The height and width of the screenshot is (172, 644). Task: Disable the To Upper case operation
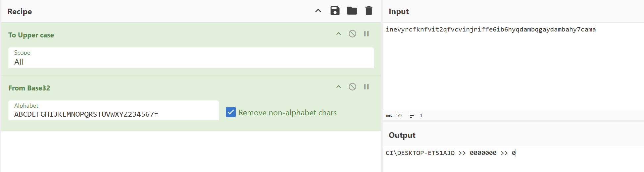pyautogui.click(x=352, y=34)
